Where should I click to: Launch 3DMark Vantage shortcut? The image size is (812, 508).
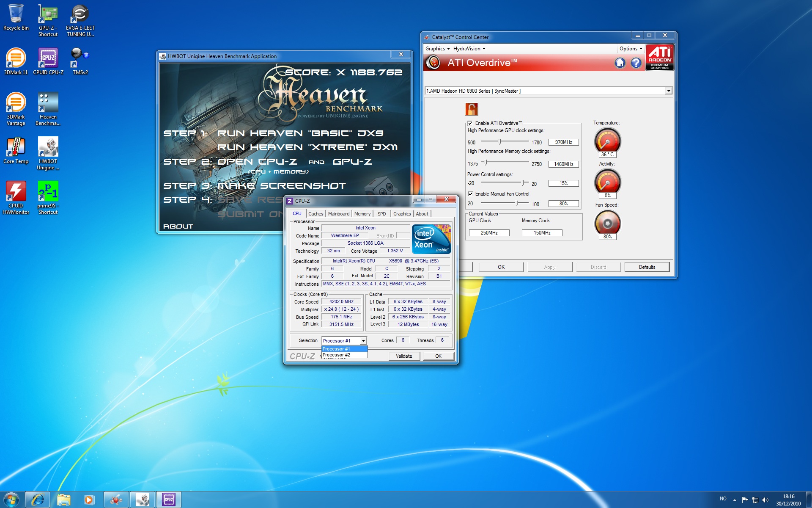click(16, 109)
